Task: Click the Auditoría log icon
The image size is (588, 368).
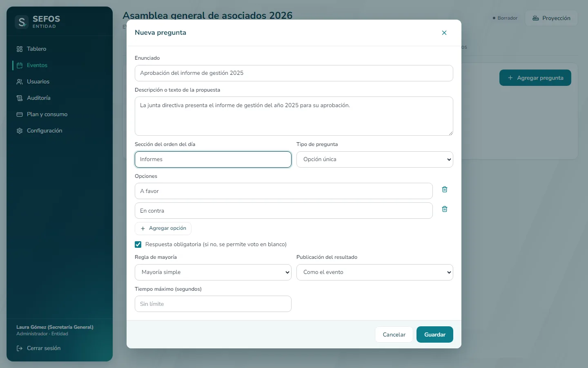Action: click(x=20, y=98)
